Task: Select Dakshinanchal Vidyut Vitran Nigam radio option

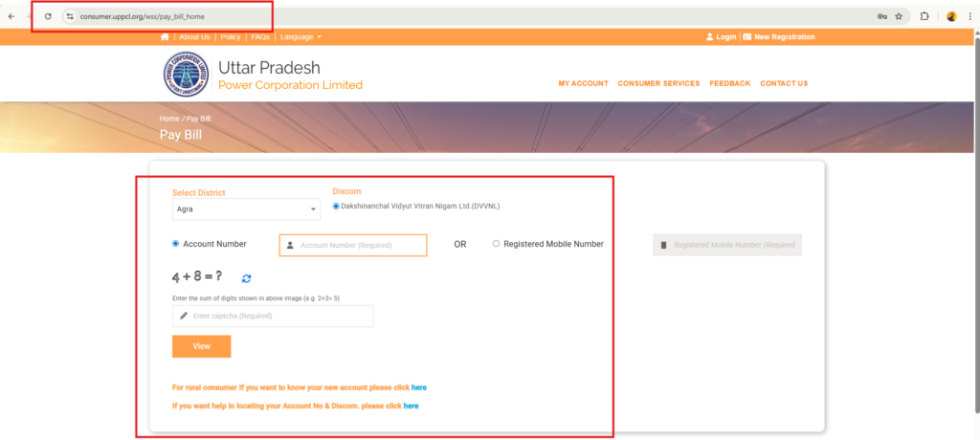Action: click(336, 206)
